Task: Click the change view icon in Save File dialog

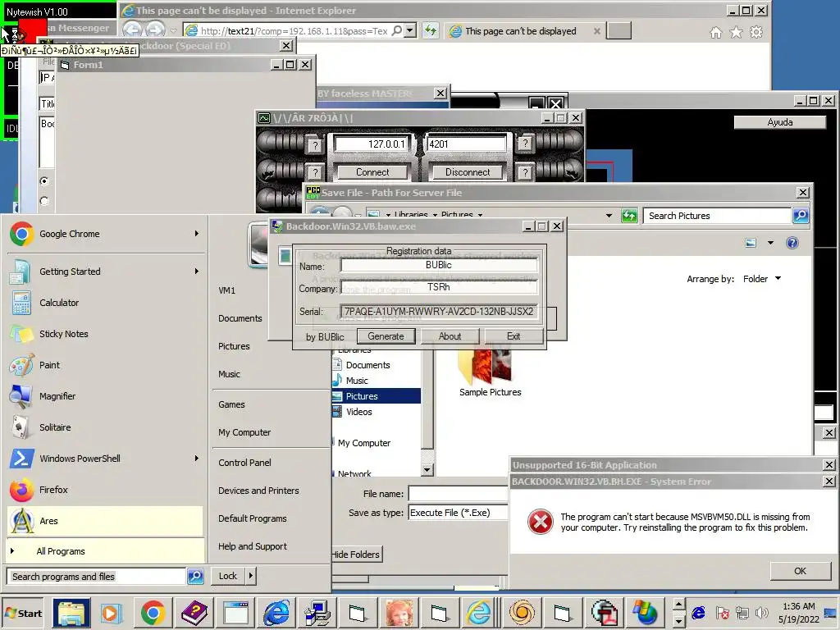Action: (x=751, y=243)
